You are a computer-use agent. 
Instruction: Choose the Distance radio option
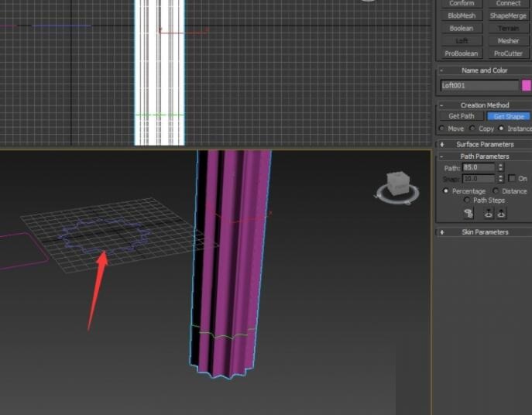[496, 191]
